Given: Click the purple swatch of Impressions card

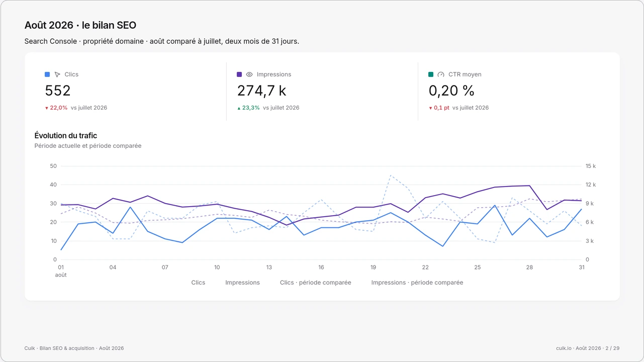Looking at the screenshot, I should pos(239,74).
